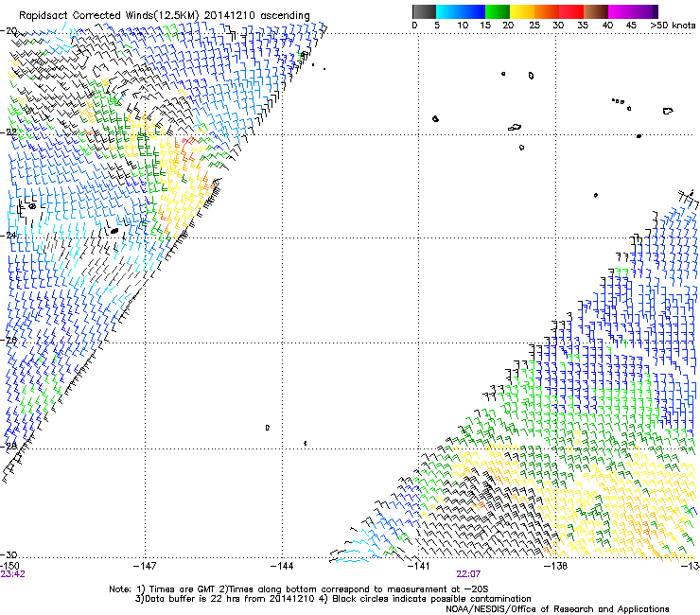Viewport: 700px width, 615px height.
Task: Click the gray 0-5 knots color band
Action: click(x=424, y=11)
